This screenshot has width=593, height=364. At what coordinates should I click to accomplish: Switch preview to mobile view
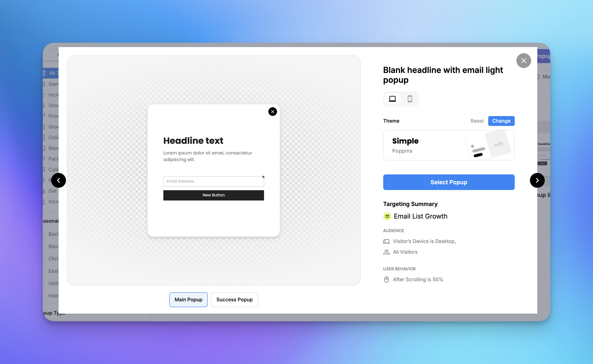pos(410,99)
